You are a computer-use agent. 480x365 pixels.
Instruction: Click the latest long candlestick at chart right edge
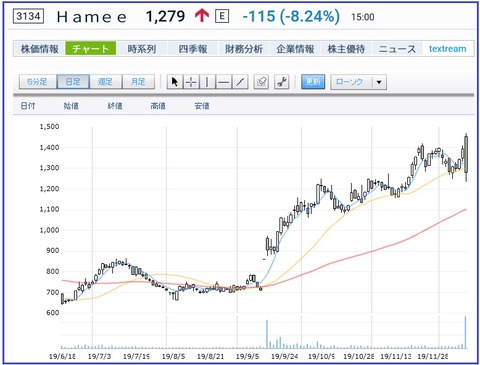click(466, 157)
